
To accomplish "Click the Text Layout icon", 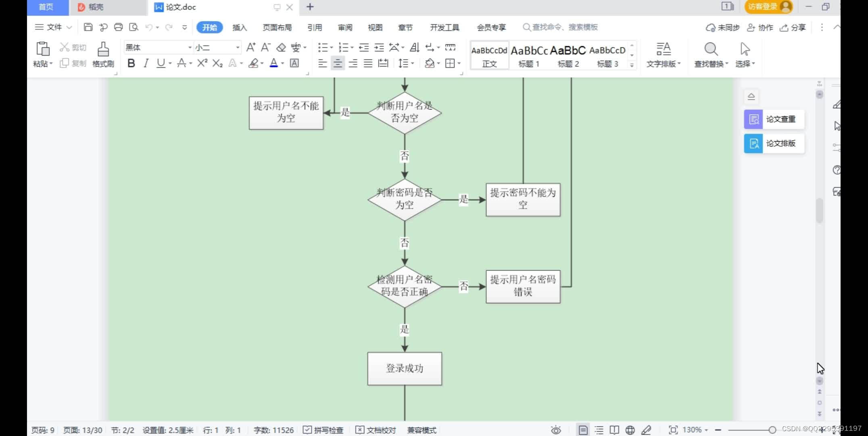I will pos(664,49).
